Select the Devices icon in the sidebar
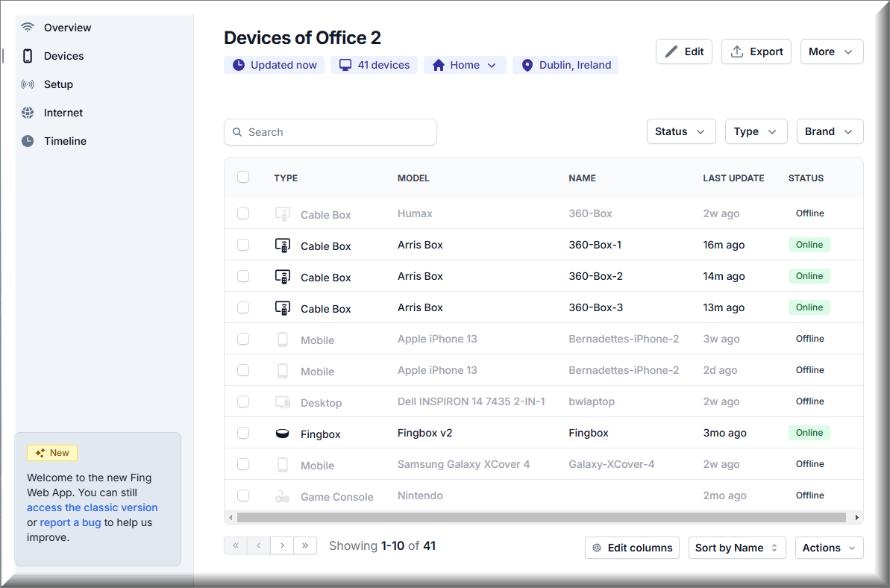 (x=28, y=56)
